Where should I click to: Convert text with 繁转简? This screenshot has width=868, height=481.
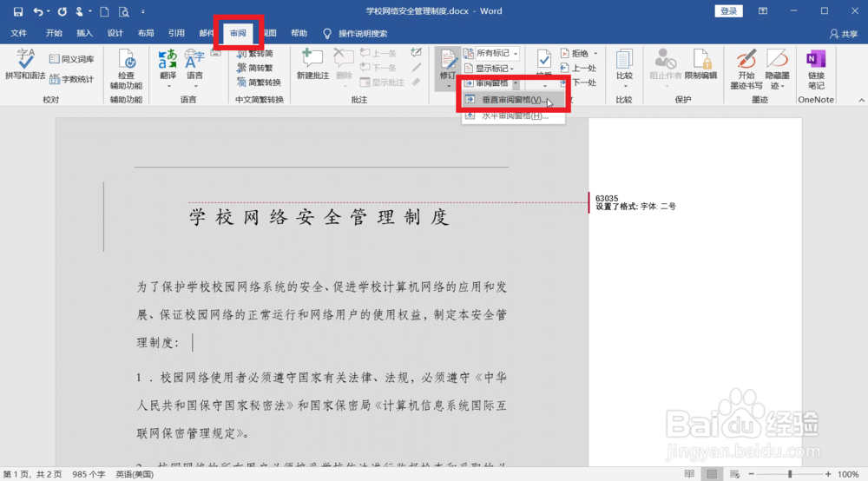tap(254, 54)
